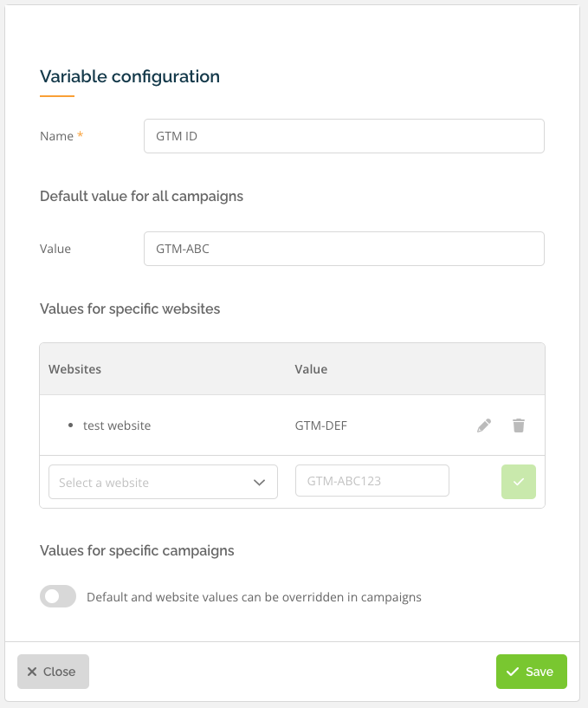Click the default Value field showing GTM-ABC
Image resolution: width=588 pixels, height=708 pixels.
click(344, 249)
